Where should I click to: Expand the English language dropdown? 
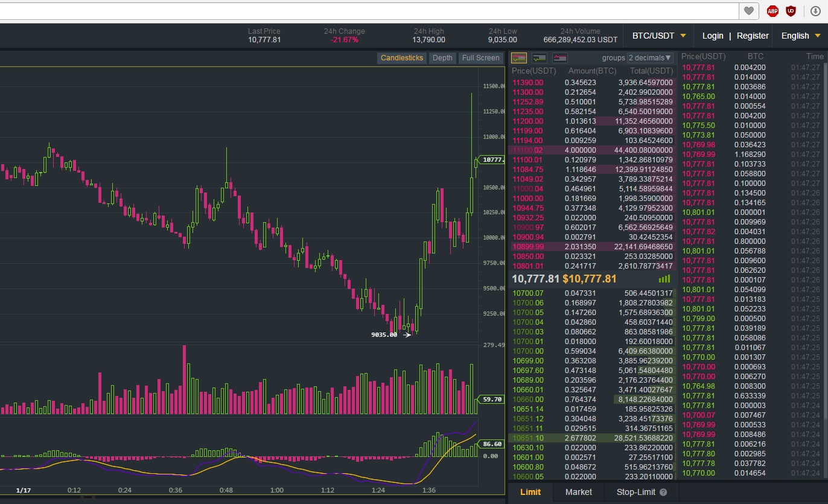pos(801,36)
